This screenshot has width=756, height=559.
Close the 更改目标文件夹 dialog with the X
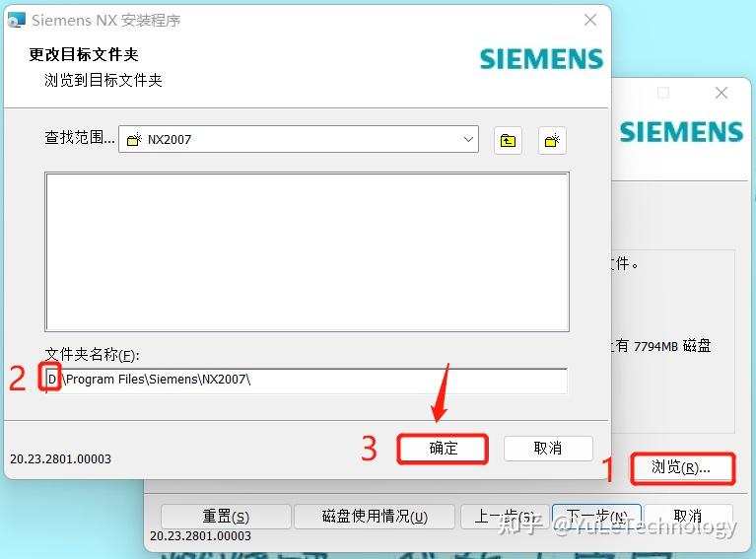(x=590, y=20)
